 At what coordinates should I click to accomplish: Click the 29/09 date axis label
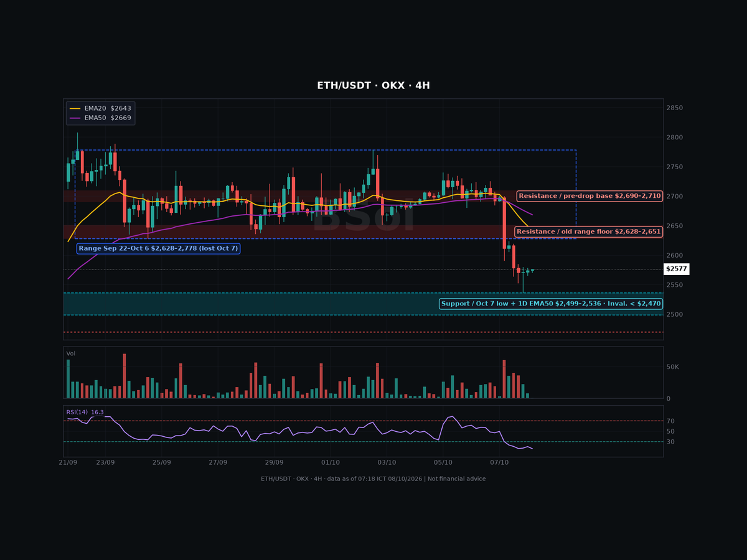click(274, 462)
